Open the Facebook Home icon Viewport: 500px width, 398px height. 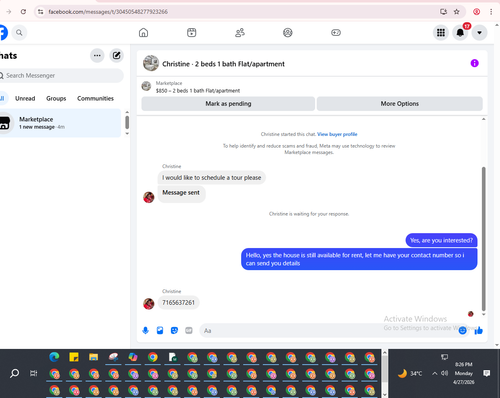click(143, 33)
